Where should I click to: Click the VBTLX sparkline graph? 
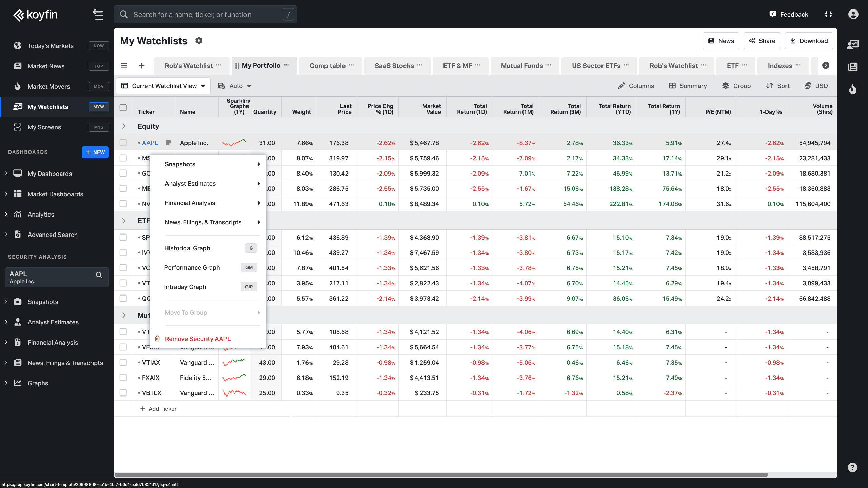pos(234,393)
